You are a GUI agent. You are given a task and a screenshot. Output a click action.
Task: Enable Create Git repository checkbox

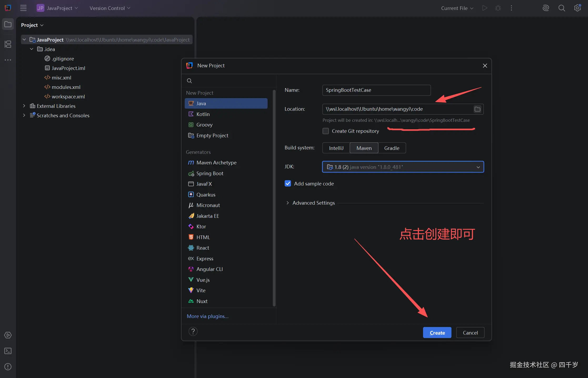[326, 131]
